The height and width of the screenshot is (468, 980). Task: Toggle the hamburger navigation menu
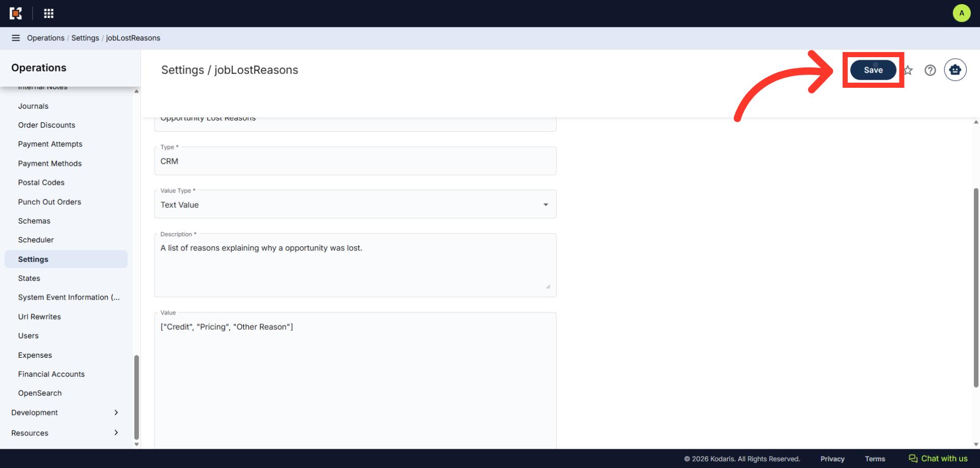point(16,38)
